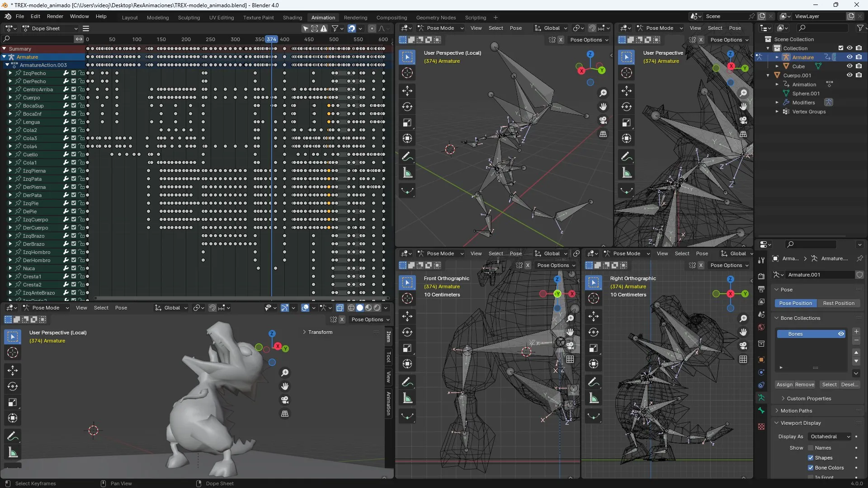This screenshot has height=488, width=868.
Task: Expand Custom Properties panel
Action: [x=808, y=399]
